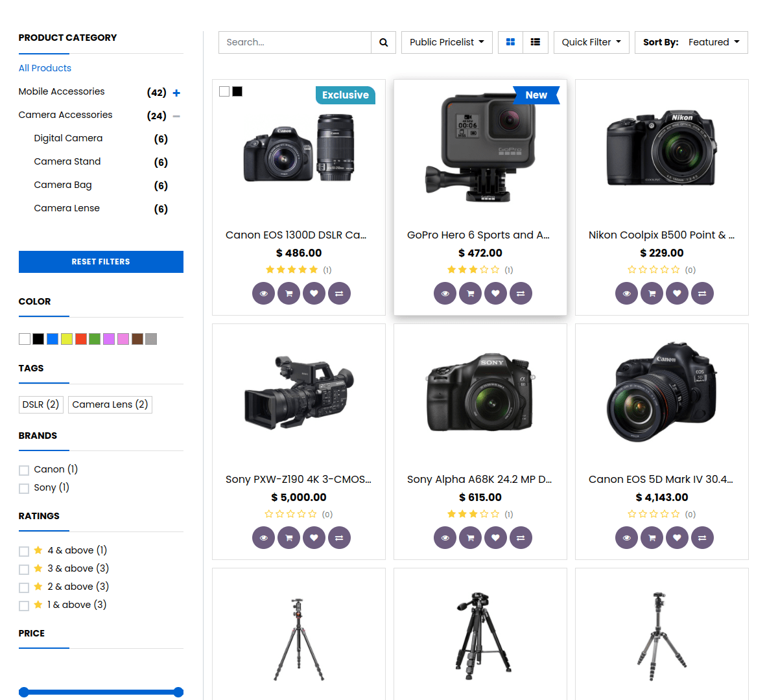Click the Reset Filters button
Screen dimensions: 778x700
[101, 262]
